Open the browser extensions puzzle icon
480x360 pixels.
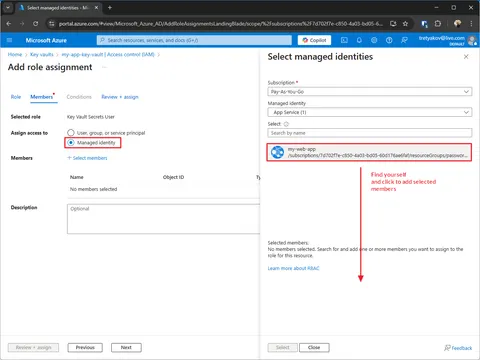(x=438, y=24)
